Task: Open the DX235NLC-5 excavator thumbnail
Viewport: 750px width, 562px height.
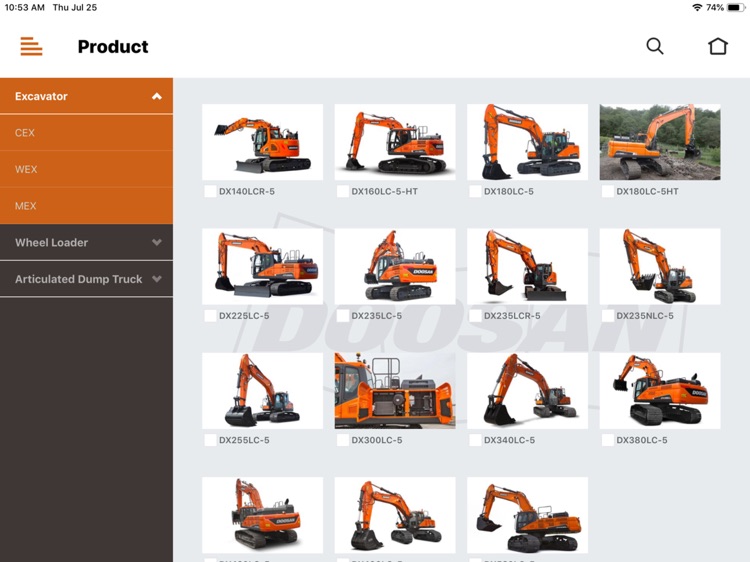Action: (660, 266)
